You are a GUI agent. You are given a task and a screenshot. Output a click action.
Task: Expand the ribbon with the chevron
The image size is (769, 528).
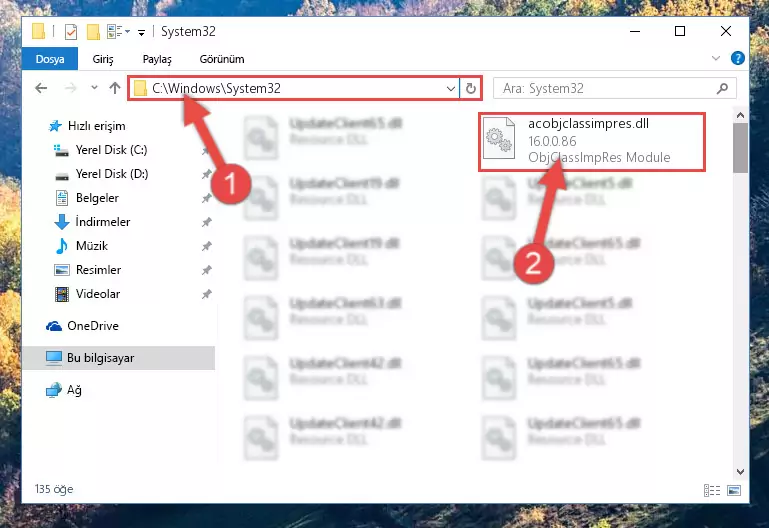click(x=716, y=58)
